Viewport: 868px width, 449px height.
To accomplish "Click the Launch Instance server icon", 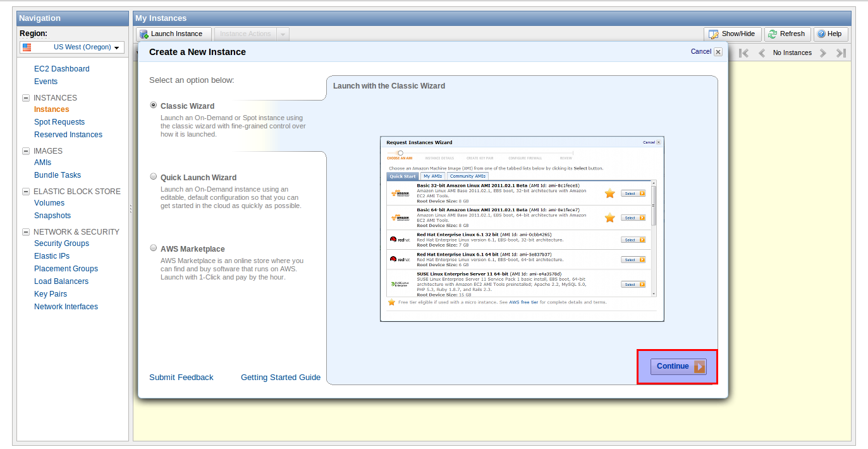I will tap(144, 34).
